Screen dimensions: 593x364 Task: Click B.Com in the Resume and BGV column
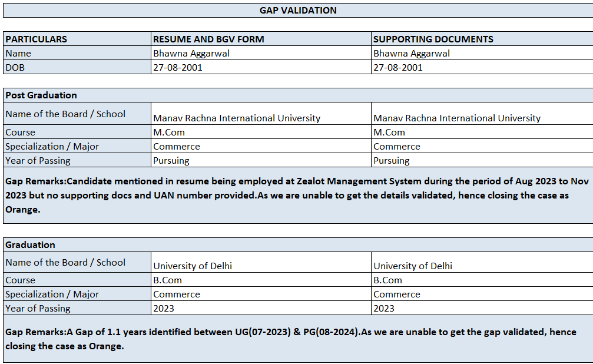(x=168, y=280)
